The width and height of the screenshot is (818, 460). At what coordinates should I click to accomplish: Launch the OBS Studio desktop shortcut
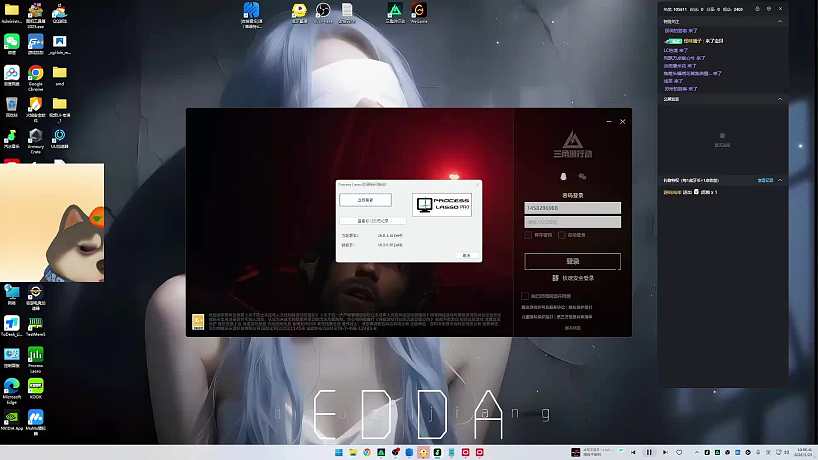323,13
